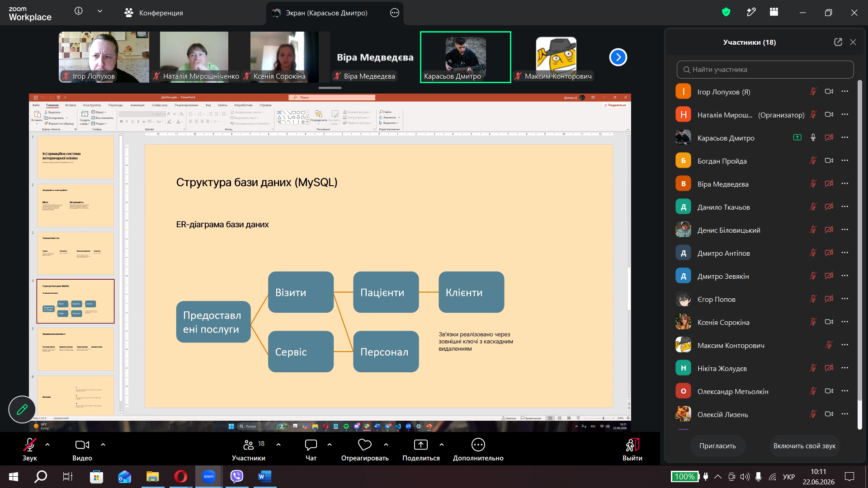Image resolution: width=868 pixels, height=488 pixels.
Task: Focus the Найти участника search field
Action: 765,70
